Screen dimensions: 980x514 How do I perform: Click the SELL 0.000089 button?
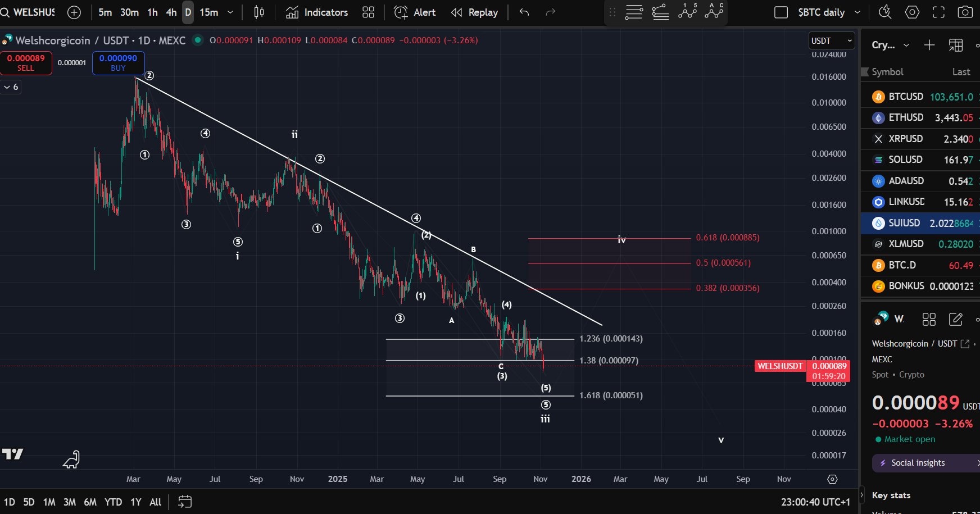click(26, 63)
